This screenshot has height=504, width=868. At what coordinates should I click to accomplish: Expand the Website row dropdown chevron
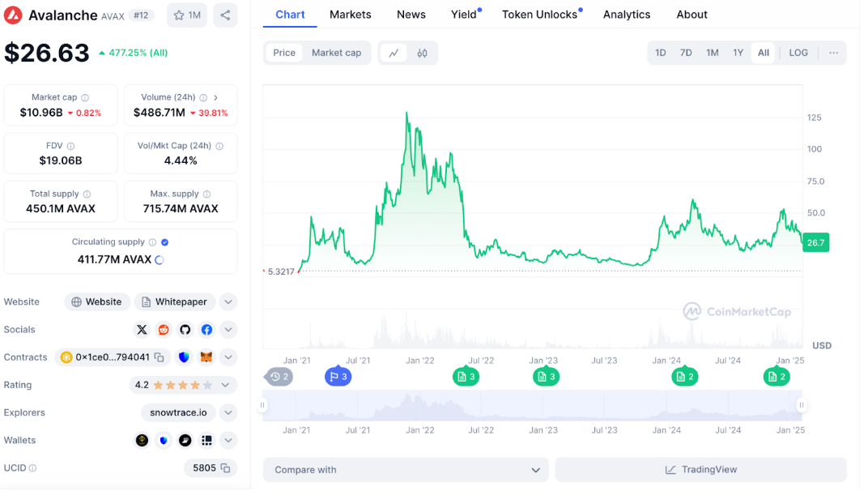click(228, 302)
